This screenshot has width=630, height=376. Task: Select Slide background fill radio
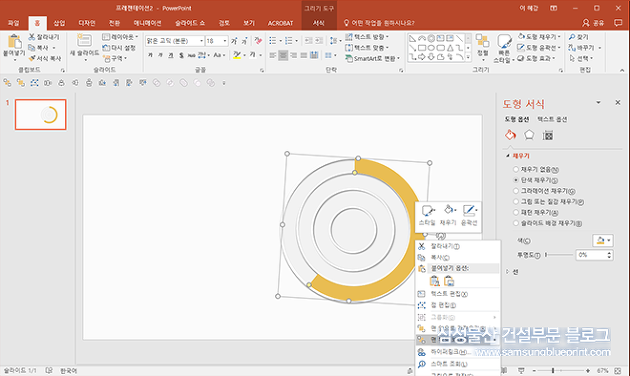(516, 223)
